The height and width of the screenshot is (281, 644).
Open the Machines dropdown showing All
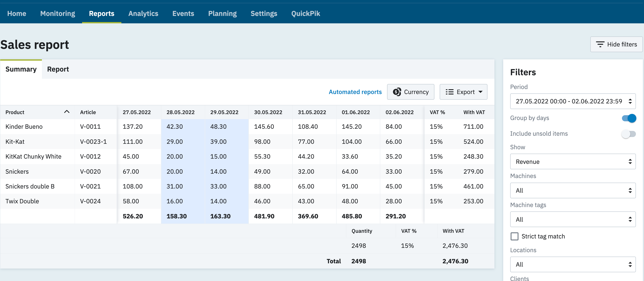click(x=572, y=190)
